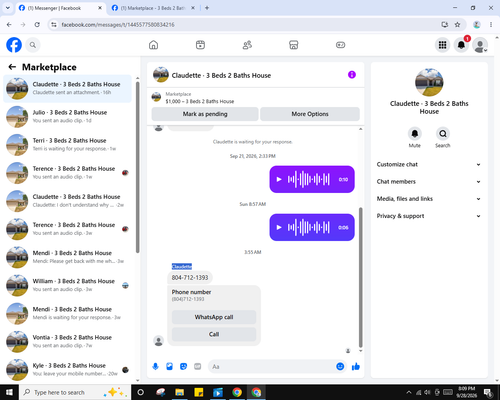The image size is (500, 400).
Task: Click the 0:06 audio clip waveform
Action: [309, 227]
